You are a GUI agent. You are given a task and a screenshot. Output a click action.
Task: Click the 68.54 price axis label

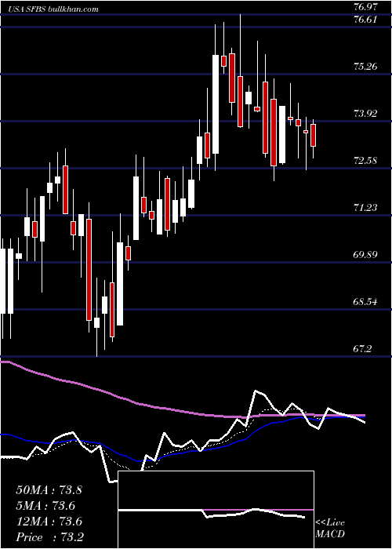365,302
